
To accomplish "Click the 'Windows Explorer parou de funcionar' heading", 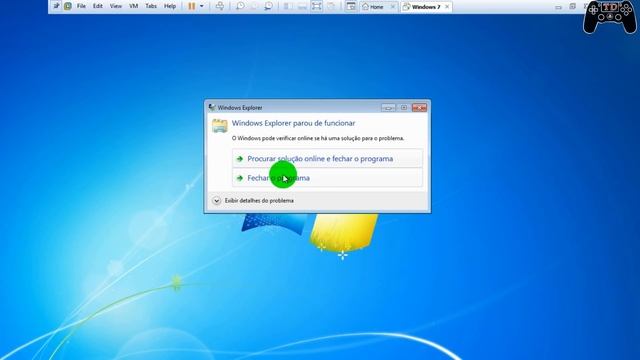I will 293,123.
